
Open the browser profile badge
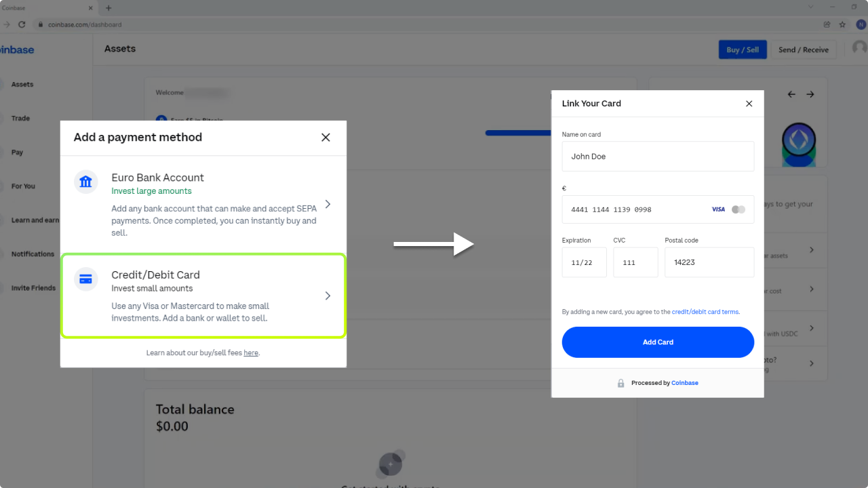coord(861,24)
